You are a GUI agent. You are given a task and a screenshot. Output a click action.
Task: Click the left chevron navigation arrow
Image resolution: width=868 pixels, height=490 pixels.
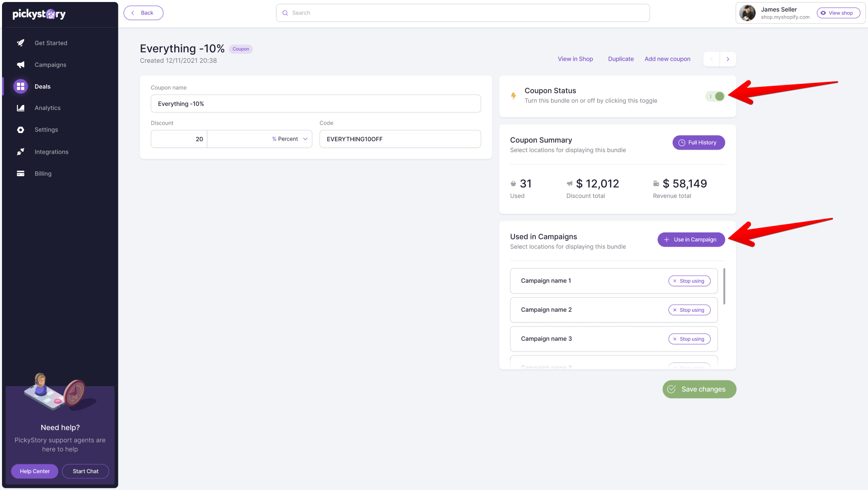tap(711, 59)
